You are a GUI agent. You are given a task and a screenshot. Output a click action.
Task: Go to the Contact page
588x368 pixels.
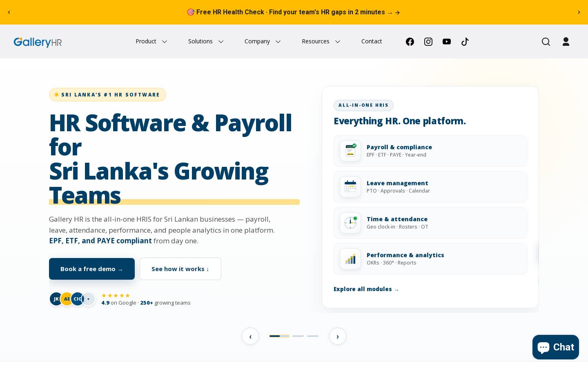372,41
